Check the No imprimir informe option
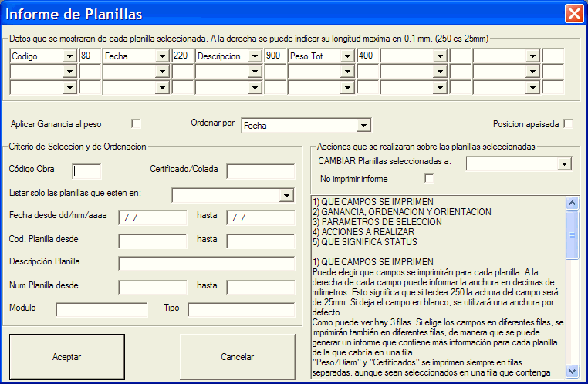The height and width of the screenshot is (384, 588). point(430,179)
